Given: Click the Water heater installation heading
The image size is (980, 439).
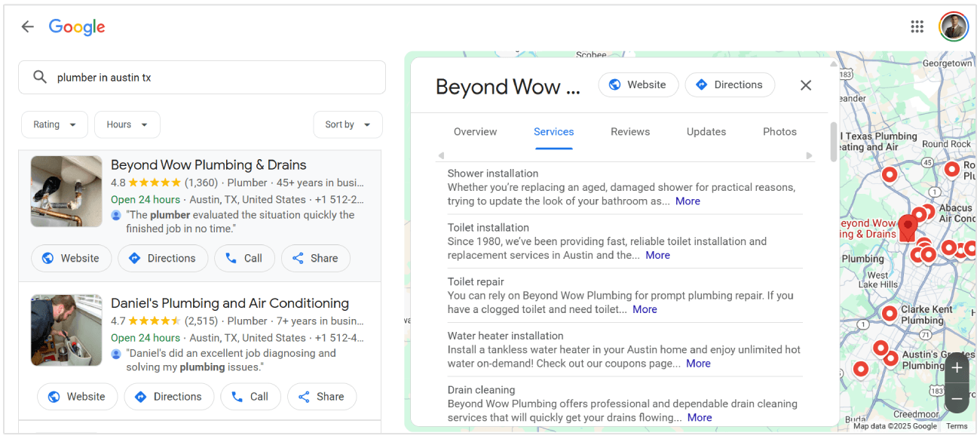Looking at the screenshot, I should [505, 336].
